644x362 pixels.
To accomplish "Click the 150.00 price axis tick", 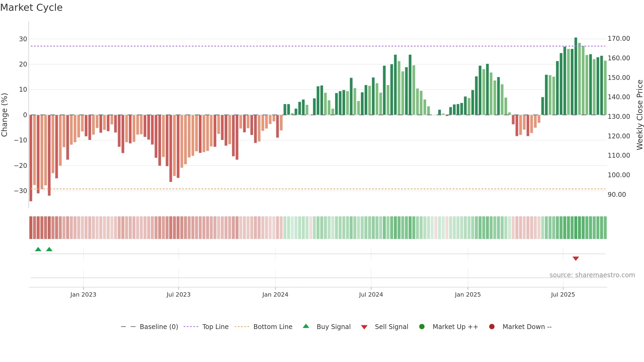I will (619, 77).
